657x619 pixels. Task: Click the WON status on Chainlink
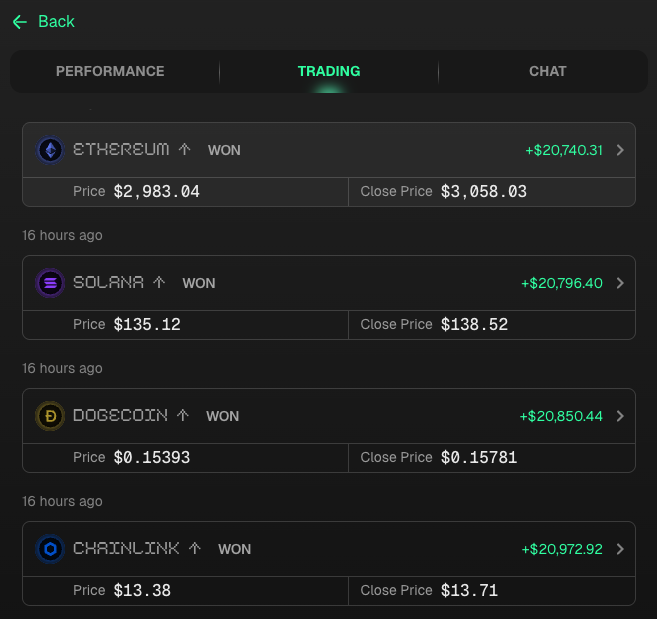235,549
